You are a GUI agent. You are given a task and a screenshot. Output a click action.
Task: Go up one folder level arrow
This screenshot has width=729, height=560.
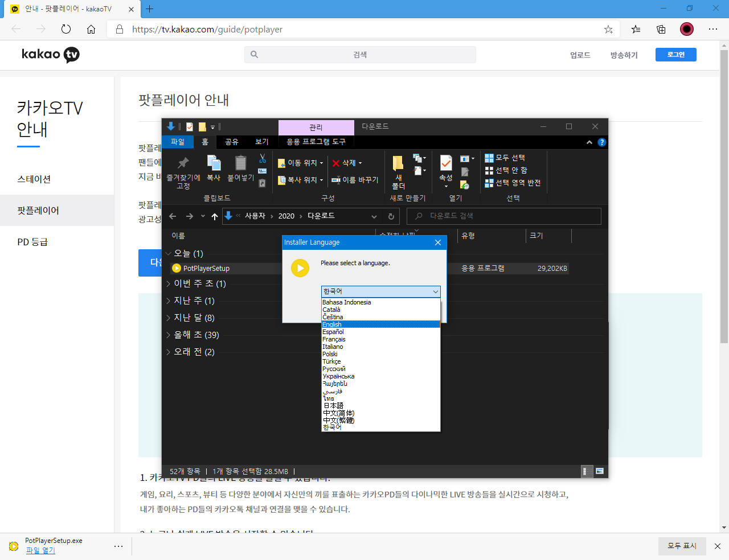pyautogui.click(x=215, y=216)
